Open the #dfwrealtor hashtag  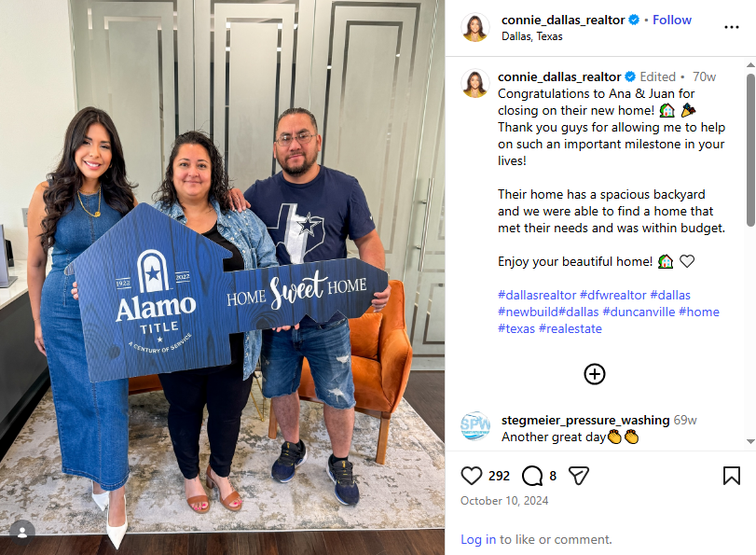[612, 295]
